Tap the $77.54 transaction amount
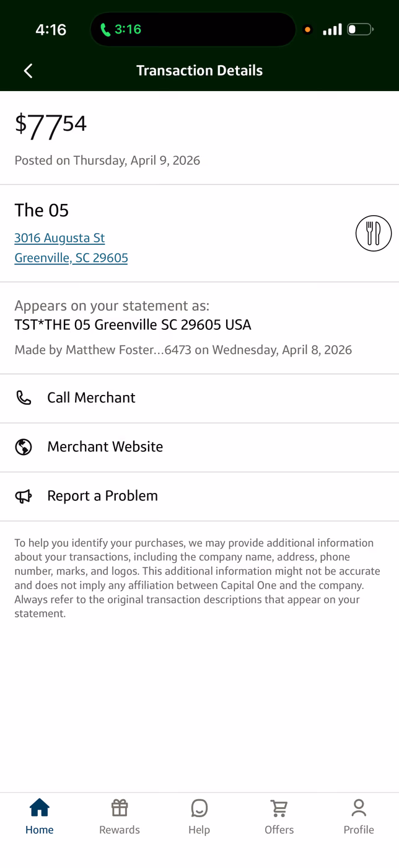 click(51, 126)
